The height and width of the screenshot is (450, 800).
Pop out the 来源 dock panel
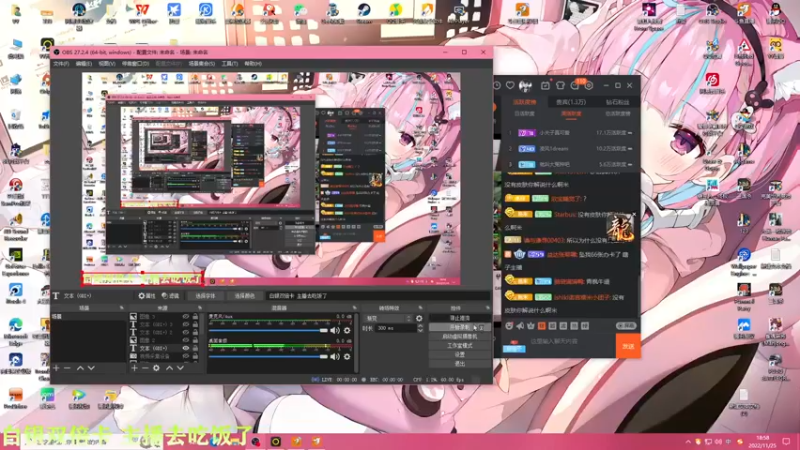199,308
